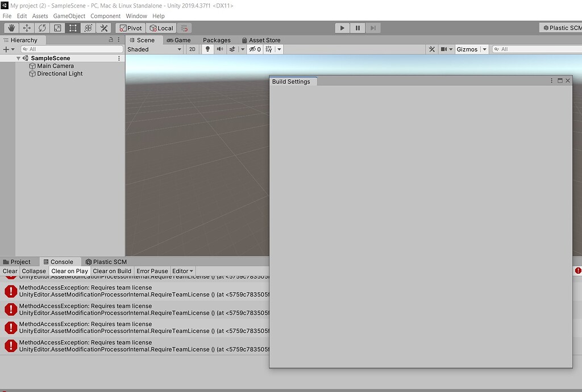Switch to the Game tab
The height and width of the screenshot is (392, 582).
click(x=179, y=40)
